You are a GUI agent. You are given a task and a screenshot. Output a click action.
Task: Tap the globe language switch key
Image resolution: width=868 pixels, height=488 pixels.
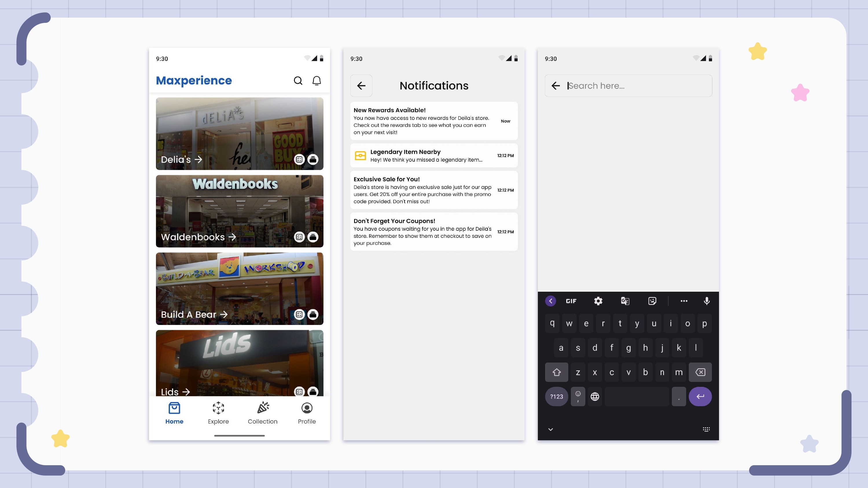[x=595, y=396]
